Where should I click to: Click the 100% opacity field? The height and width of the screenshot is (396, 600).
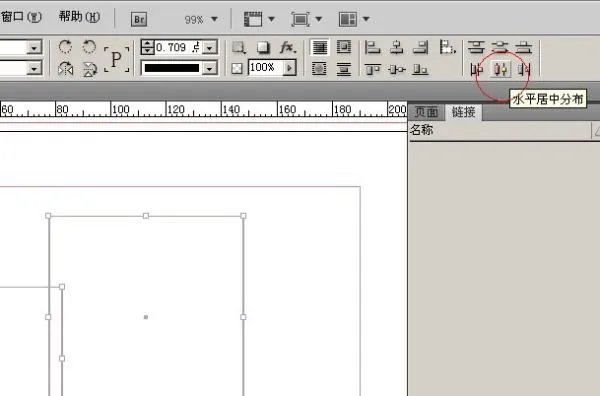click(x=266, y=68)
